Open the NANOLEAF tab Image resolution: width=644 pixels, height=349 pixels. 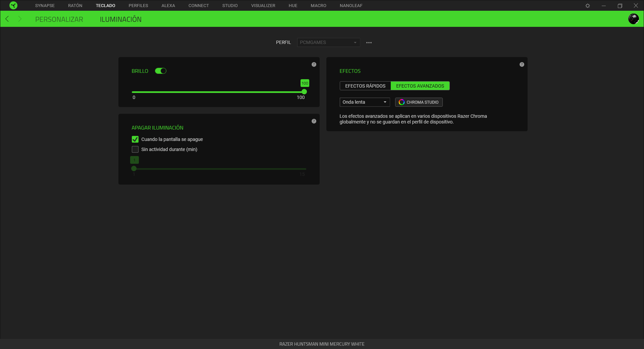click(351, 6)
